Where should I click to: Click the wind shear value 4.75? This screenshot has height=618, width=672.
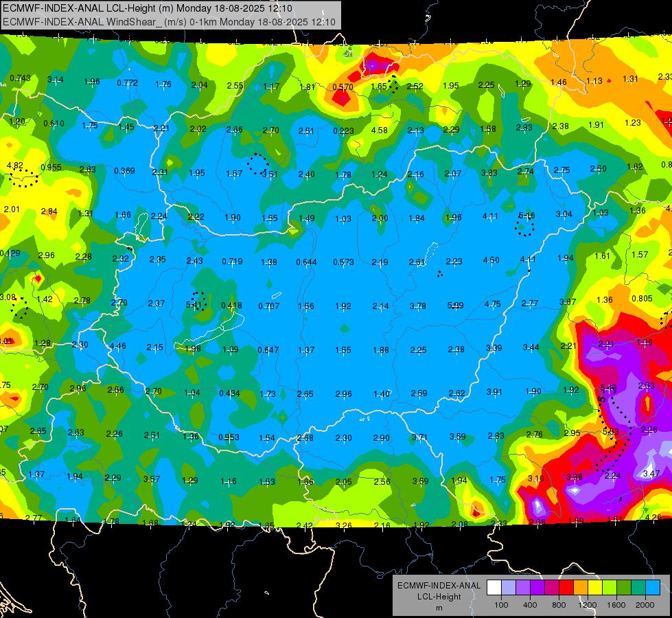click(x=492, y=304)
